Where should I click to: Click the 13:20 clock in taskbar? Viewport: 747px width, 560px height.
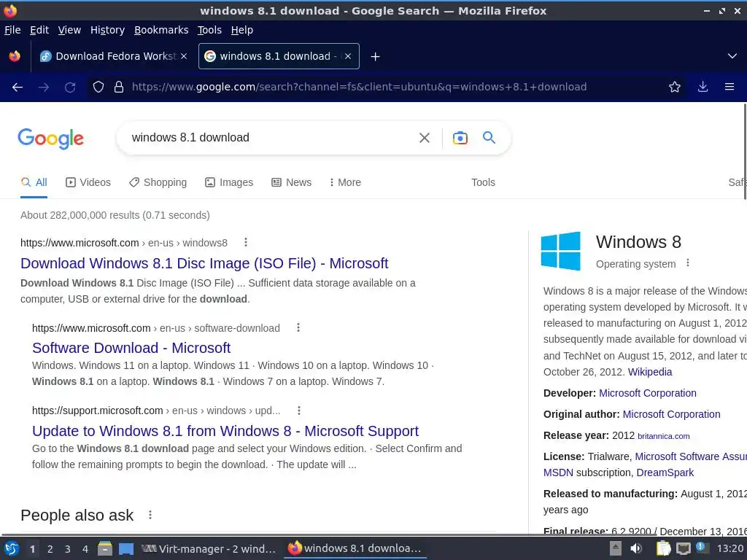tap(729, 548)
